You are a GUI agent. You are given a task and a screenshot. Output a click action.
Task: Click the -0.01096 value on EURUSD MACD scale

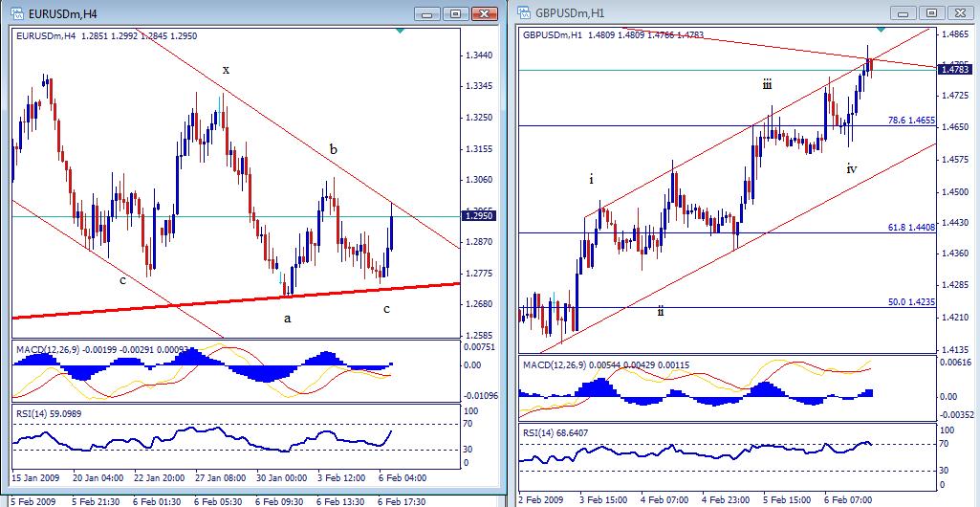pyautogui.click(x=480, y=396)
